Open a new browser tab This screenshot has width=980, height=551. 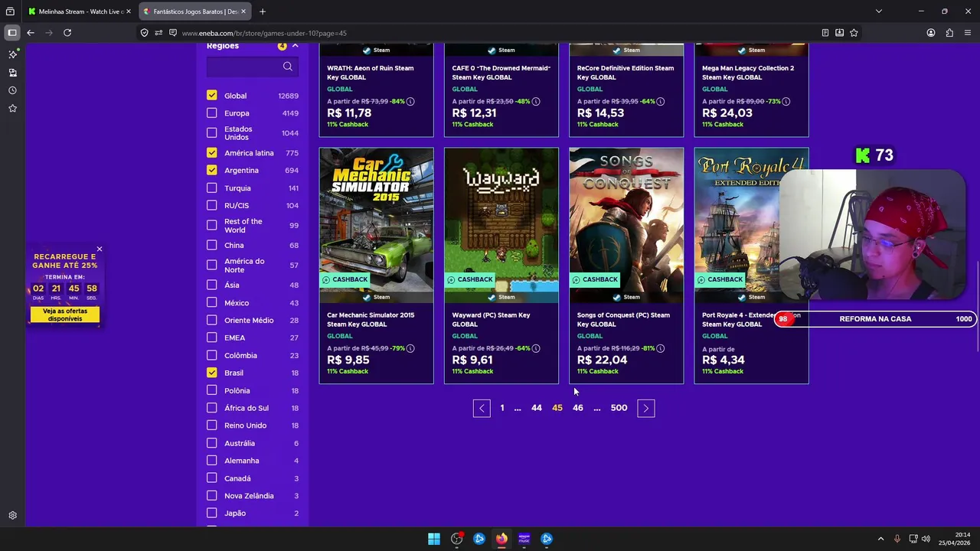263,11
